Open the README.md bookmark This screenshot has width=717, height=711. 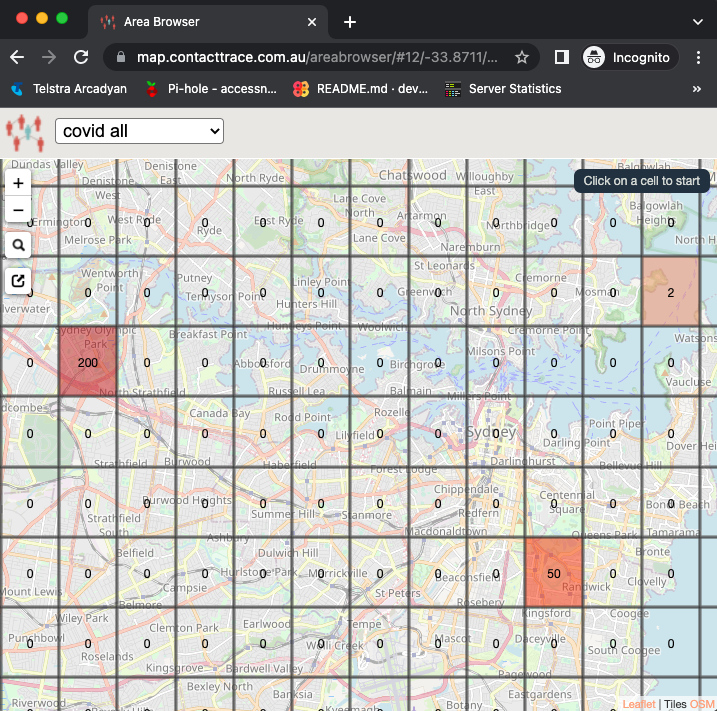(x=361, y=89)
